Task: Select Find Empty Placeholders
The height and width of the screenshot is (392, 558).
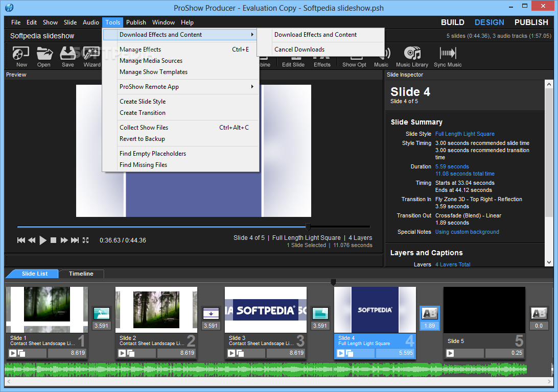Action: coord(181,154)
